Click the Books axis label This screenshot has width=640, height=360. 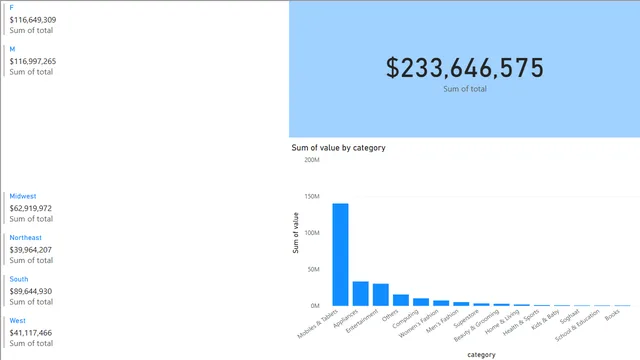[x=612, y=315]
